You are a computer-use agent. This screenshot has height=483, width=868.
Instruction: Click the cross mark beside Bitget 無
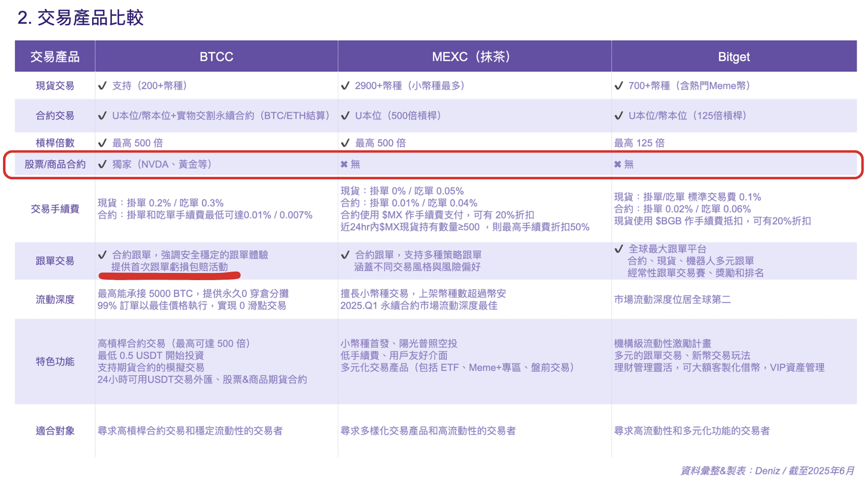coord(618,164)
